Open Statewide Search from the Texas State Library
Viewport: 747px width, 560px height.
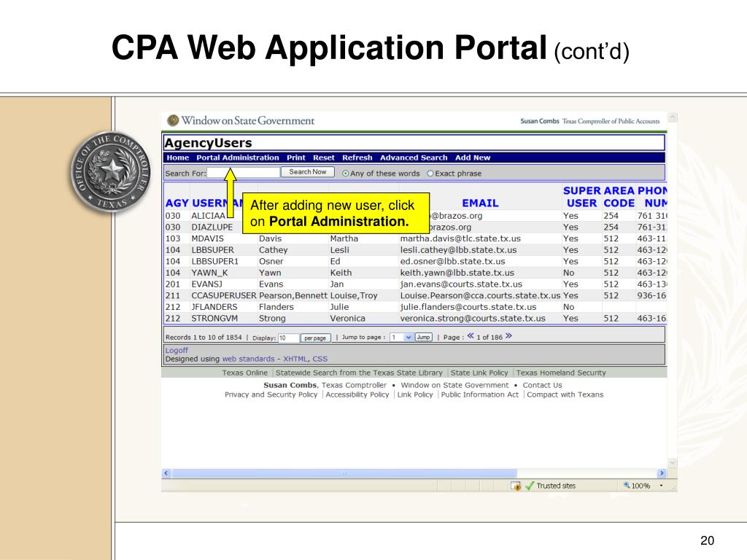pos(359,373)
